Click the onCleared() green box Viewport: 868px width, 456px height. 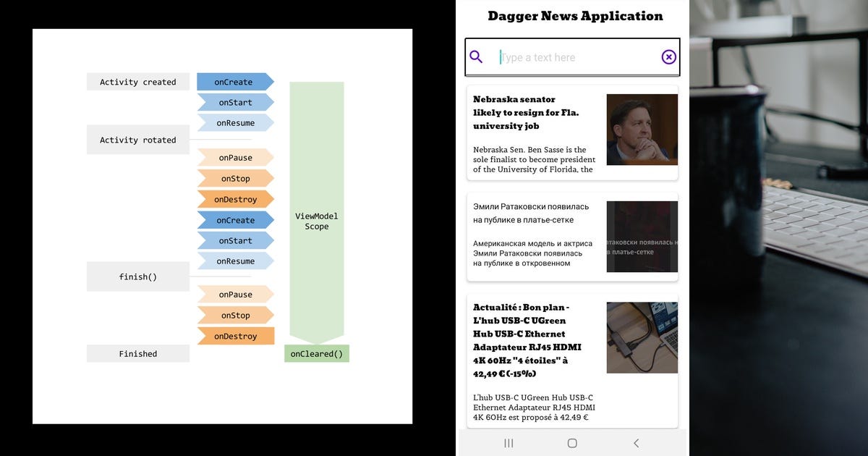(x=317, y=353)
